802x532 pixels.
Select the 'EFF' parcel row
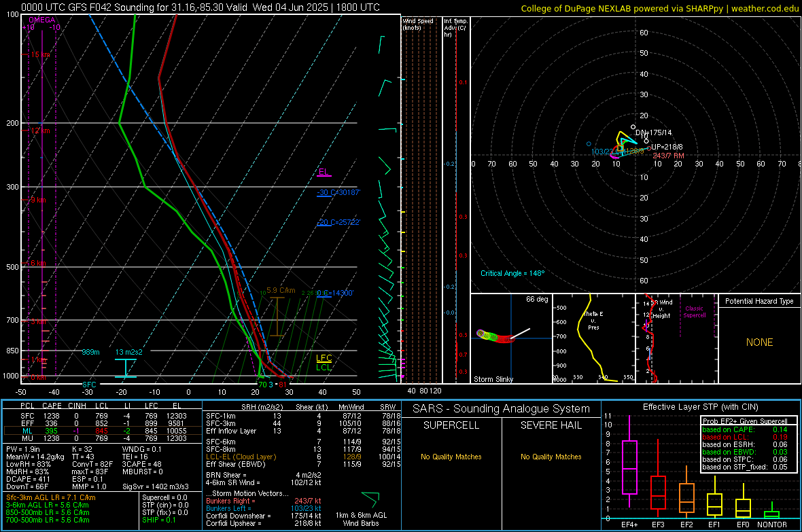[x=103, y=423]
